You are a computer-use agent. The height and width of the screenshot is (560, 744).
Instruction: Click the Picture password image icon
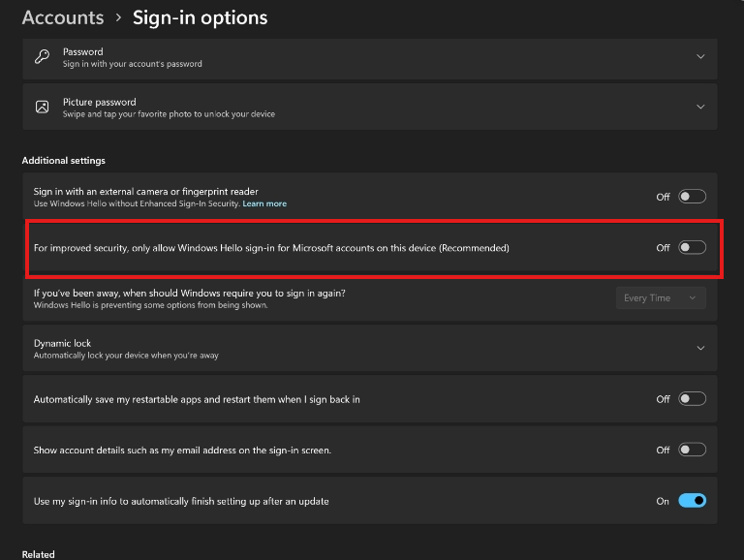[42, 107]
